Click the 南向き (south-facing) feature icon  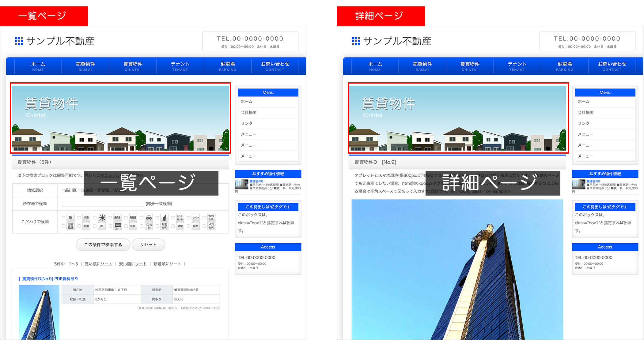(x=118, y=218)
